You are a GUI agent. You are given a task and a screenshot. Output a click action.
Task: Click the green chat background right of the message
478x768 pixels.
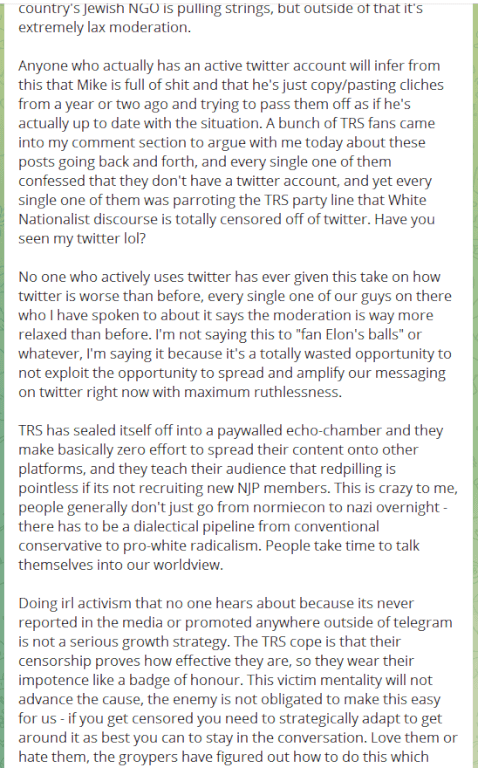(474, 384)
